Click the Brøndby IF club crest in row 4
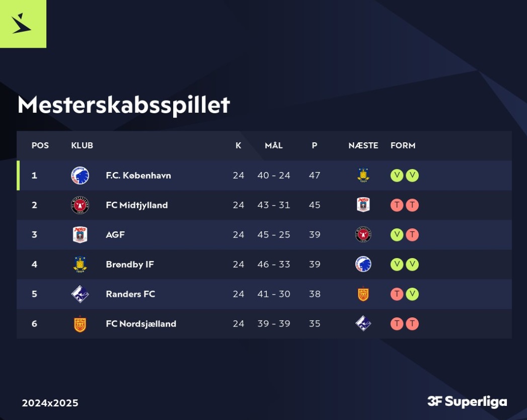The image size is (527, 420). click(x=80, y=265)
